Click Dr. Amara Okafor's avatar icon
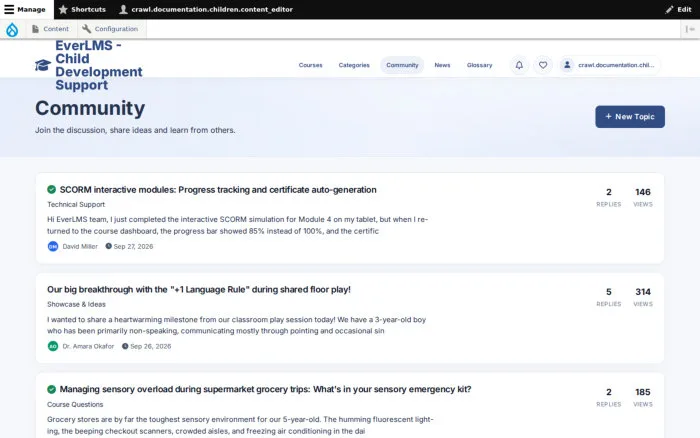The width and height of the screenshot is (700, 438). [53, 346]
